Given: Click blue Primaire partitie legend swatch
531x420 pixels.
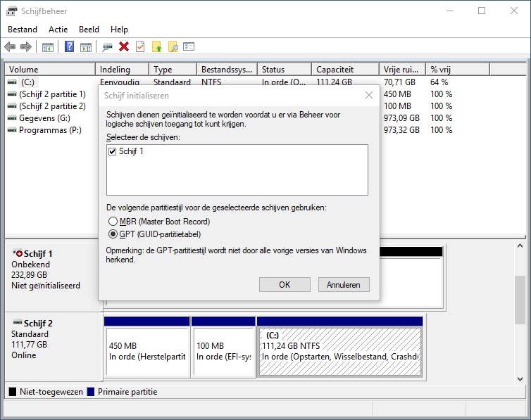Looking at the screenshot, I should click(90, 392).
